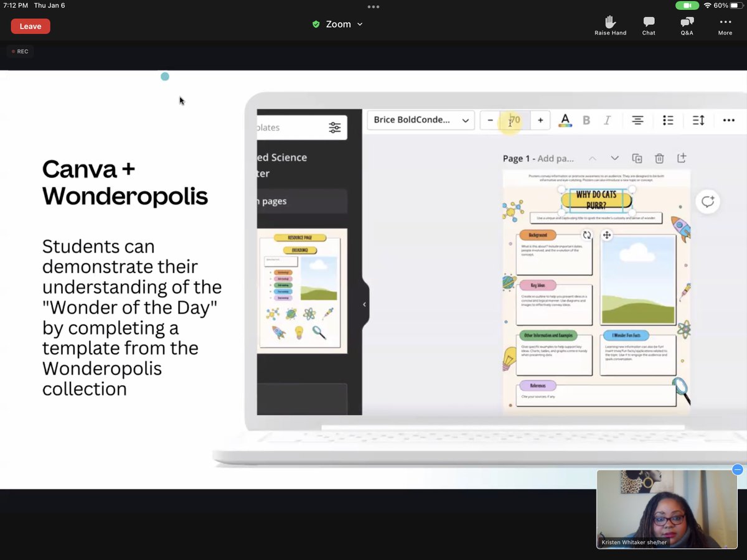This screenshot has width=747, height=560.
Task: Duplicate Page 1
Action: coord(637,159)
